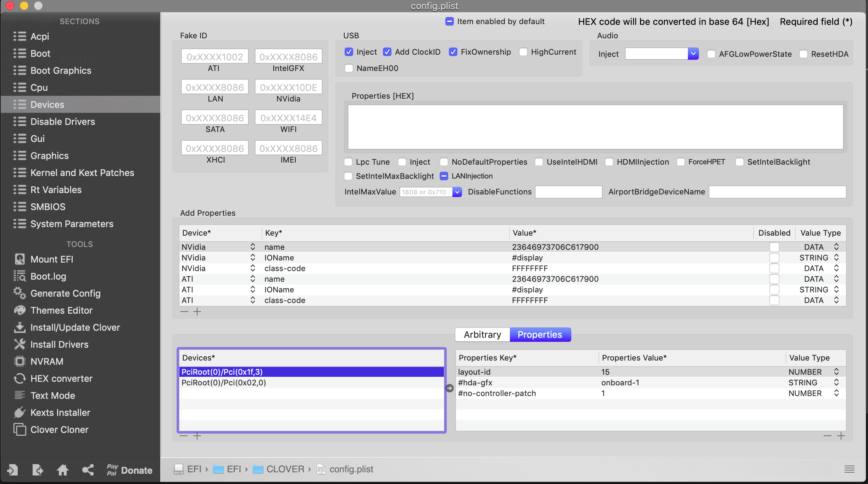
Task: Click the ATI Fake ID field
Action: coord(215,56)
